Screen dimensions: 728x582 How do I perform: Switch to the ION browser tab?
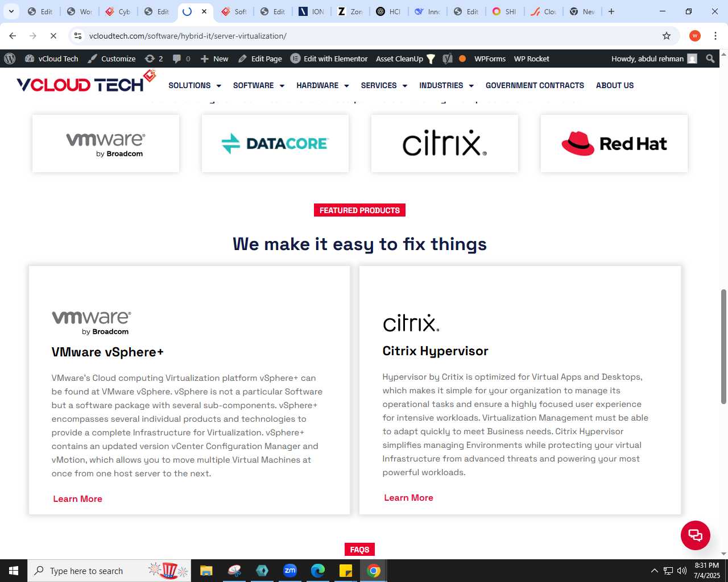coord(312,11)
